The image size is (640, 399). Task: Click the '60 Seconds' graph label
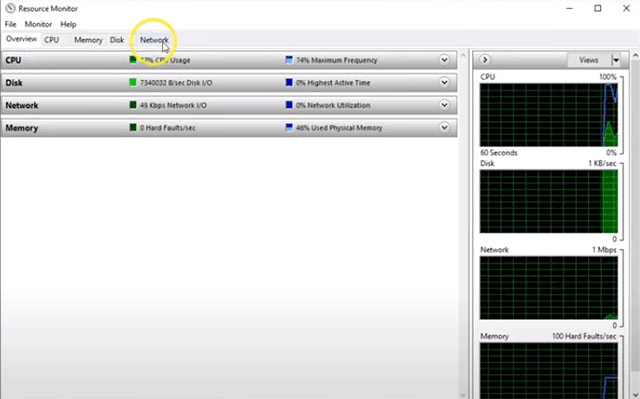pos(499,153)
